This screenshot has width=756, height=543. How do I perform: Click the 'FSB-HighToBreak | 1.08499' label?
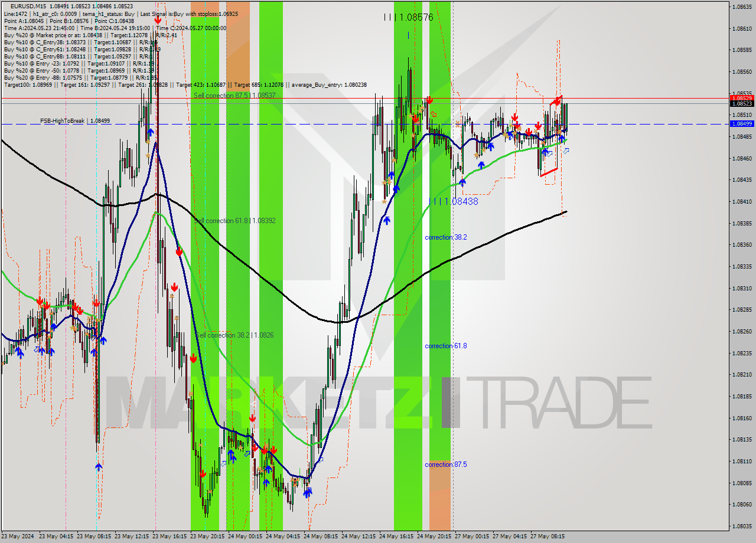75,121
